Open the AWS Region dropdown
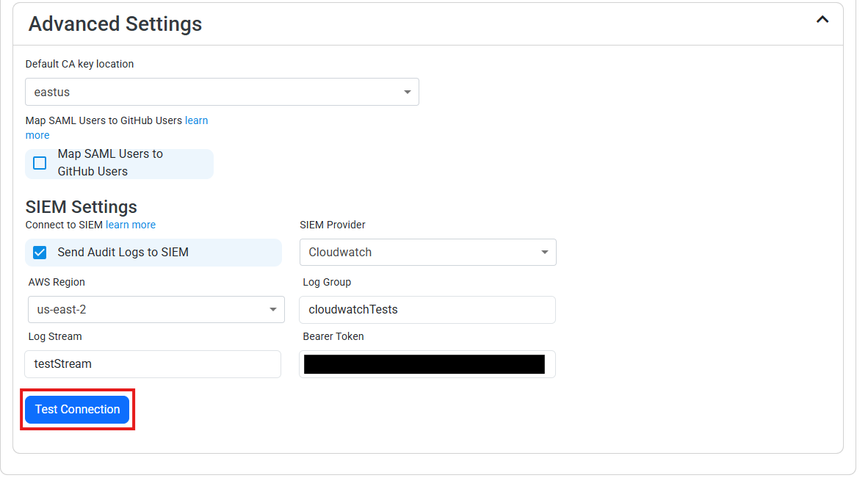 tap(156, 309)
